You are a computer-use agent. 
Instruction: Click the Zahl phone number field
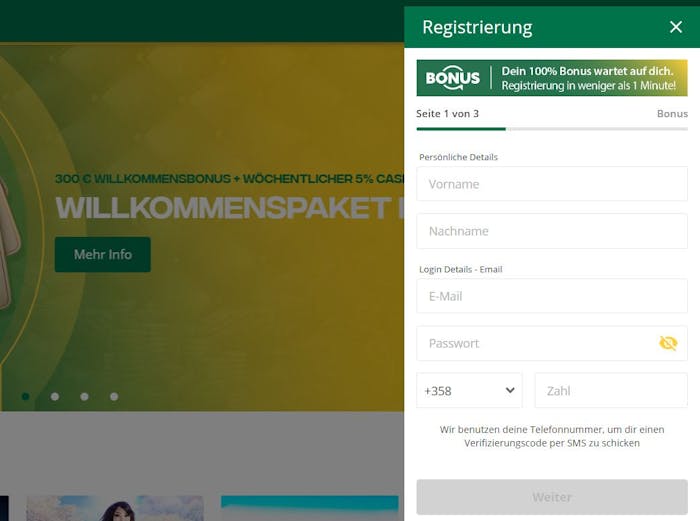click(611, 391)
